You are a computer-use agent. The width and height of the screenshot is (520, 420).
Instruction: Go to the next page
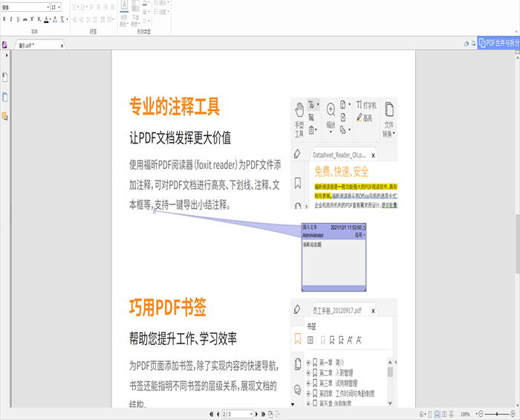point(256,414)
